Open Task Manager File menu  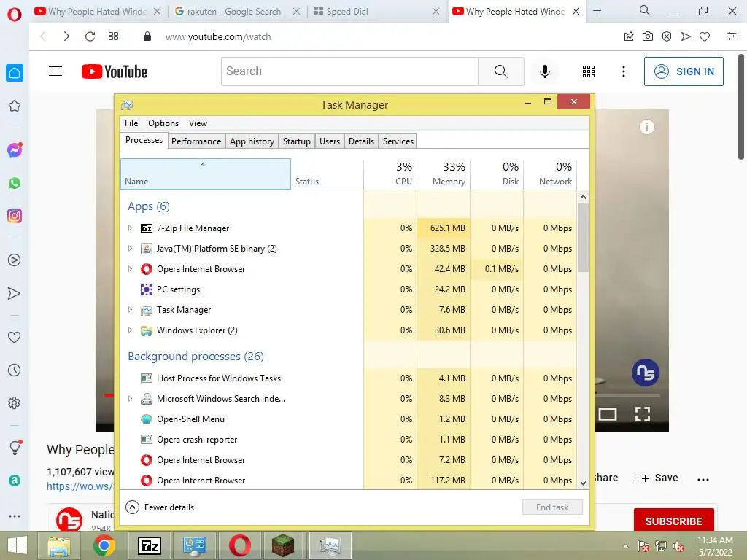click(131, 123)
